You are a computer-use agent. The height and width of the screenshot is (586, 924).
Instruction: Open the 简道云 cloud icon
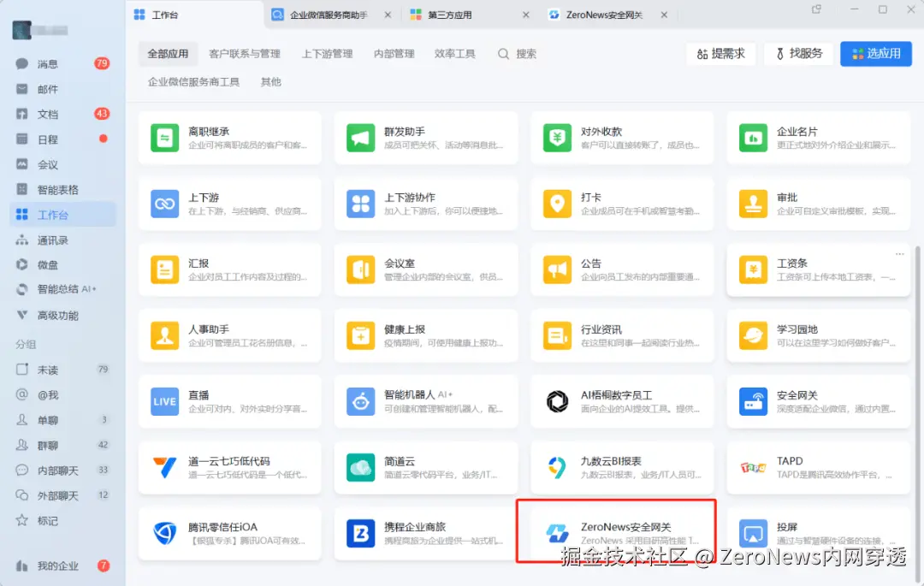point(361,468)
